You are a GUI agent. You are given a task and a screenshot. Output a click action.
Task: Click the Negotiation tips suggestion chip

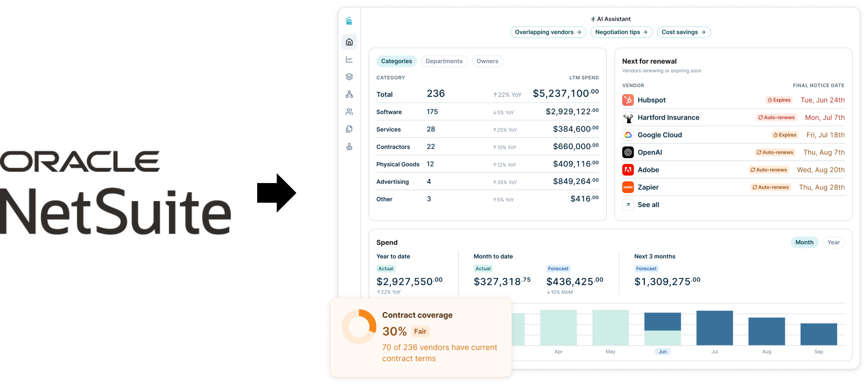[x=621, y=32]
